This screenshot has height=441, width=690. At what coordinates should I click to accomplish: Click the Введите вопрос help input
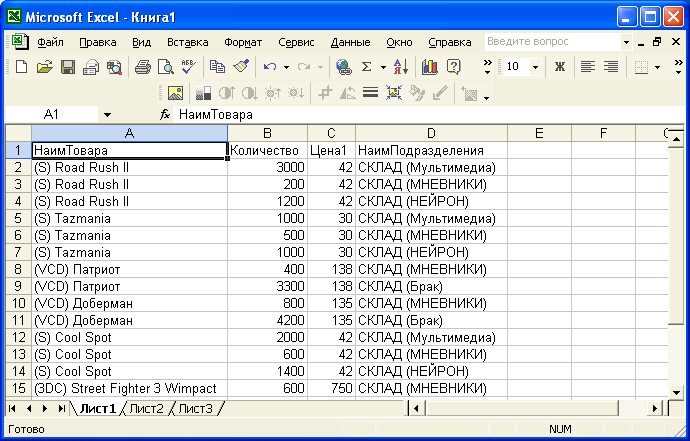point(553,42)
